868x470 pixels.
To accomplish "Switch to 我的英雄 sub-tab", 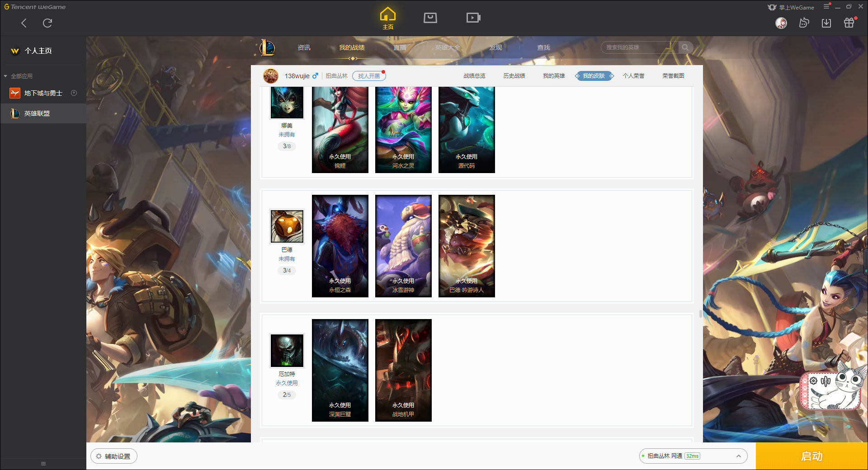I will pos(554,76).
